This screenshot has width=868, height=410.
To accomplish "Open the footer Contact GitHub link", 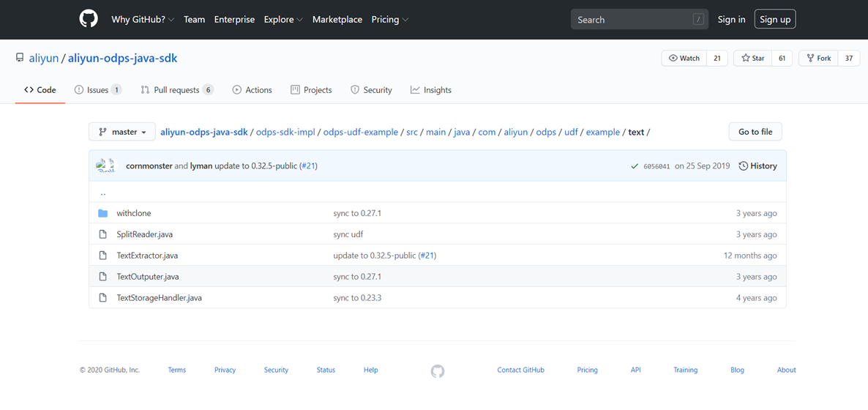I will (521, 370).
